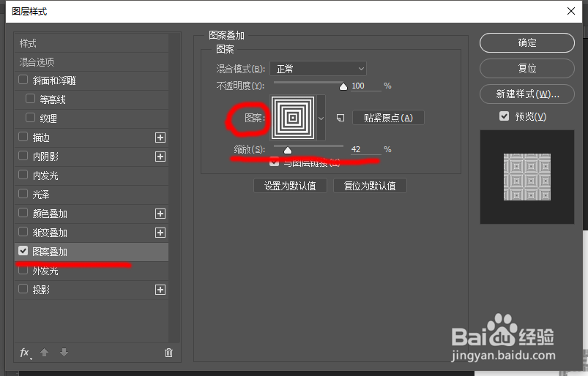Delete effect using the trash icon
The width and height of the screenshot is (588, 376).
[168, 353]
